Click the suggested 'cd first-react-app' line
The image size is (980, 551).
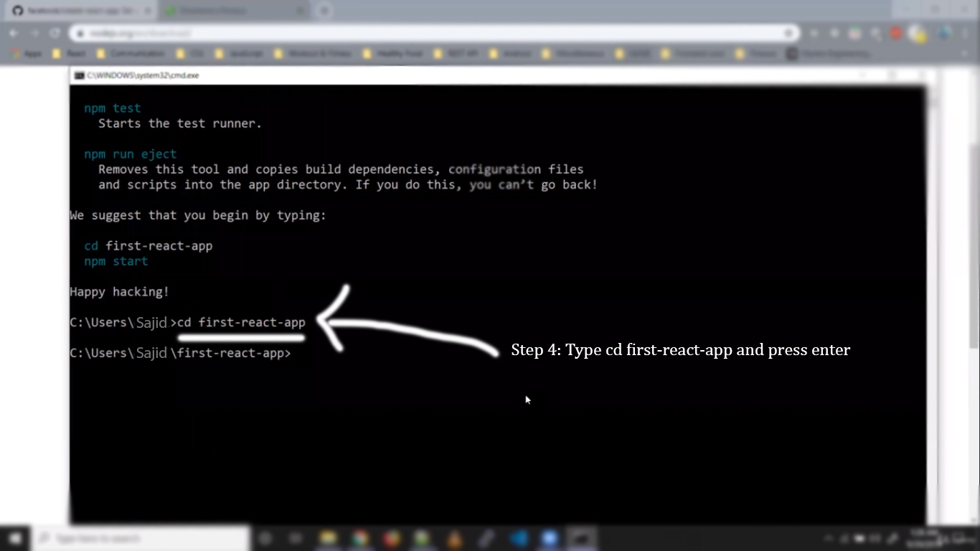149,246
